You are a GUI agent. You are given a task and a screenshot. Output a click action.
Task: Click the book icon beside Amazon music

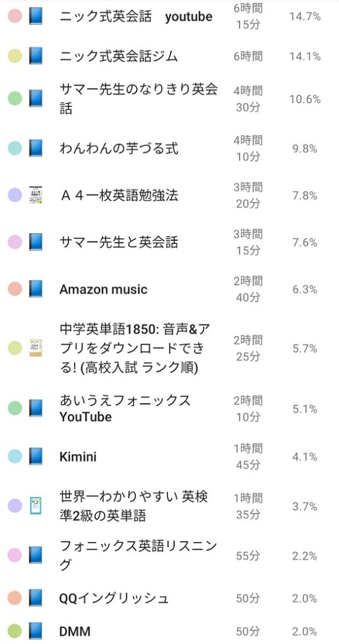pos(36,289)
